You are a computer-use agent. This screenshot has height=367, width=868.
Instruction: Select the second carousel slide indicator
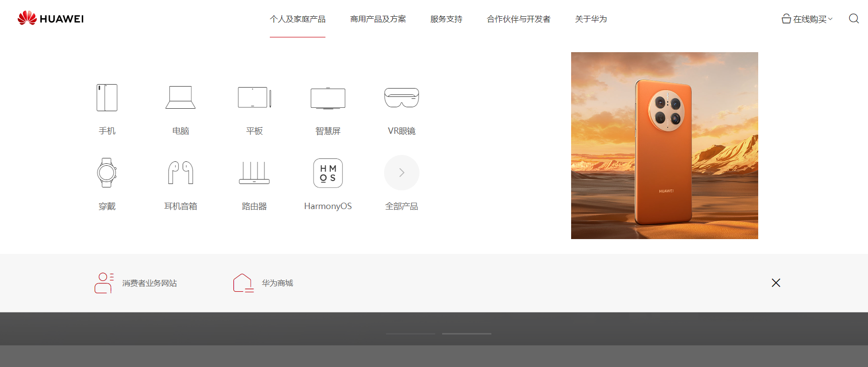coord(467,334)
